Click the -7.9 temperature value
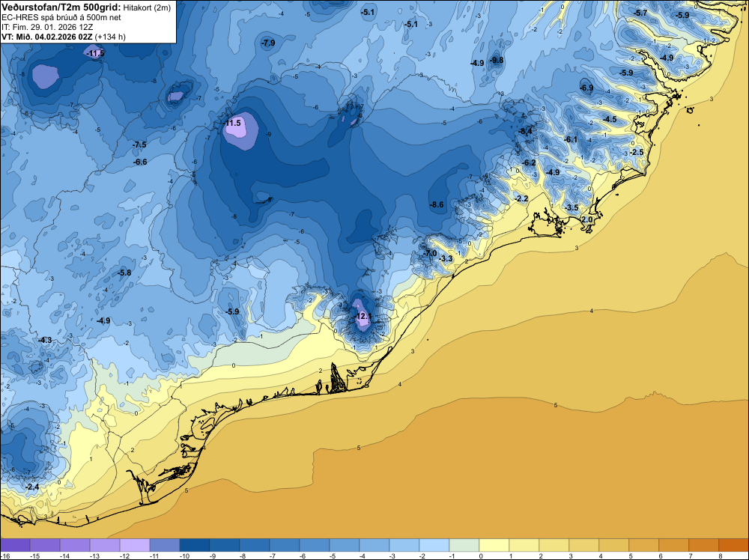Image resolution: width=749 pixels, height=560 pixels. point(268,43)
